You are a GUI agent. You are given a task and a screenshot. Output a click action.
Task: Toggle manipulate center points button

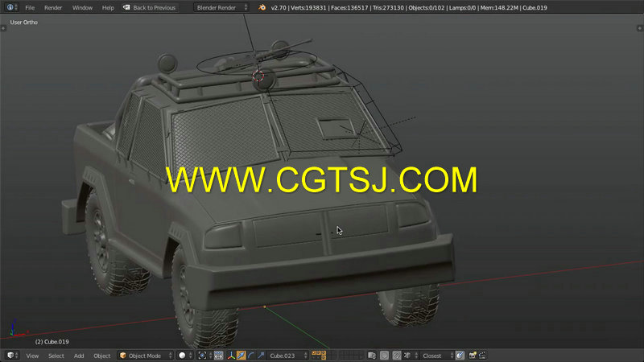[218, 356]
